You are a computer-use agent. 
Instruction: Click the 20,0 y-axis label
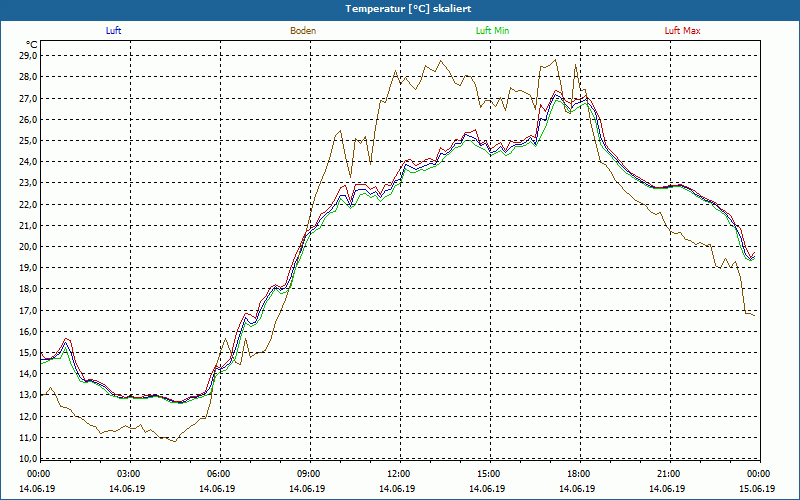tap(29, 247)
